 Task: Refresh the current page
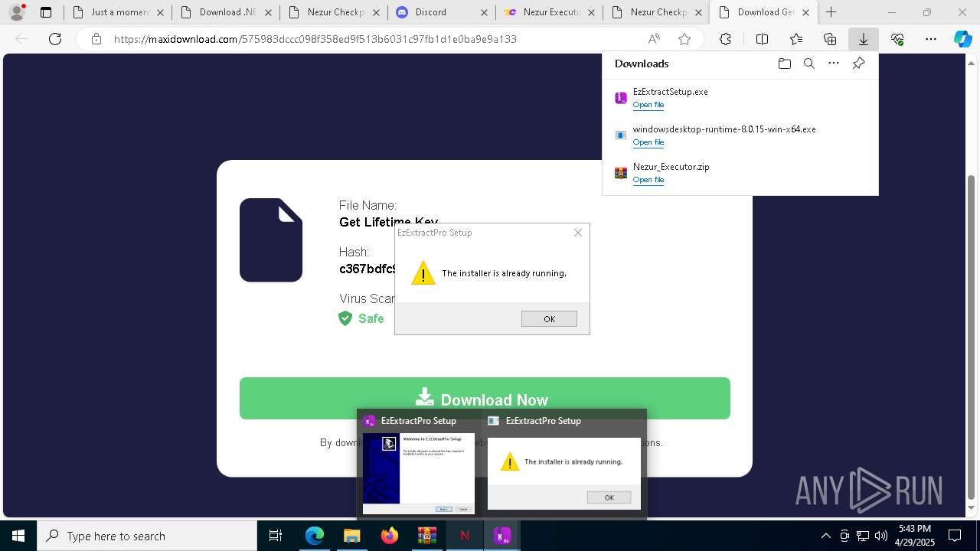[55, 39]
